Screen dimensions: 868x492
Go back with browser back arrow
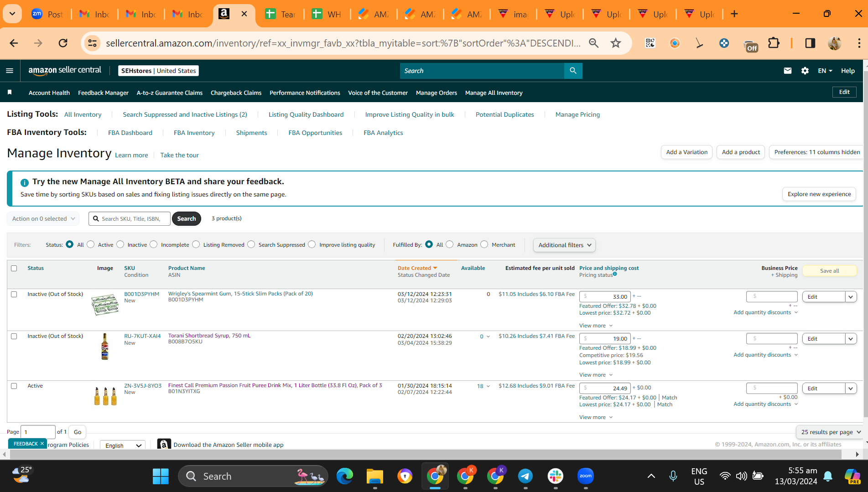[x=14, y=43]
